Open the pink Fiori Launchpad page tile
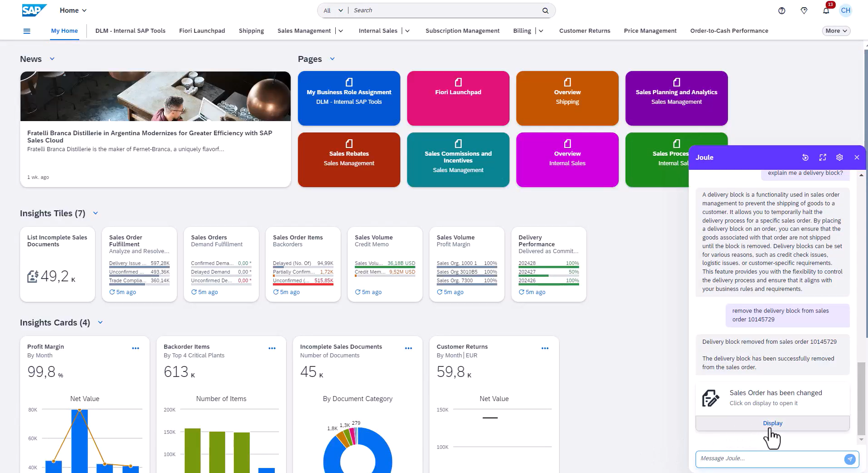868x473 pixels. pyautogui.click(x=458, y=98)
